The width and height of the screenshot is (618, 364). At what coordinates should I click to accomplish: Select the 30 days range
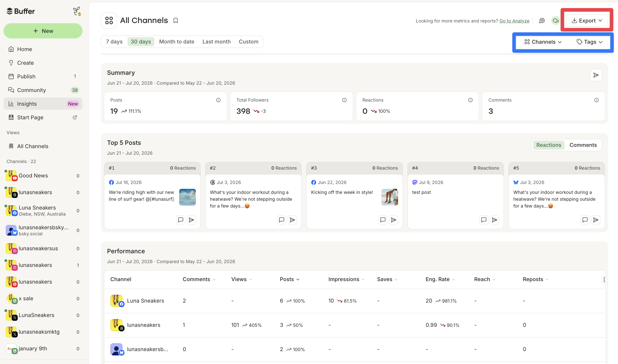click(141, 42)
